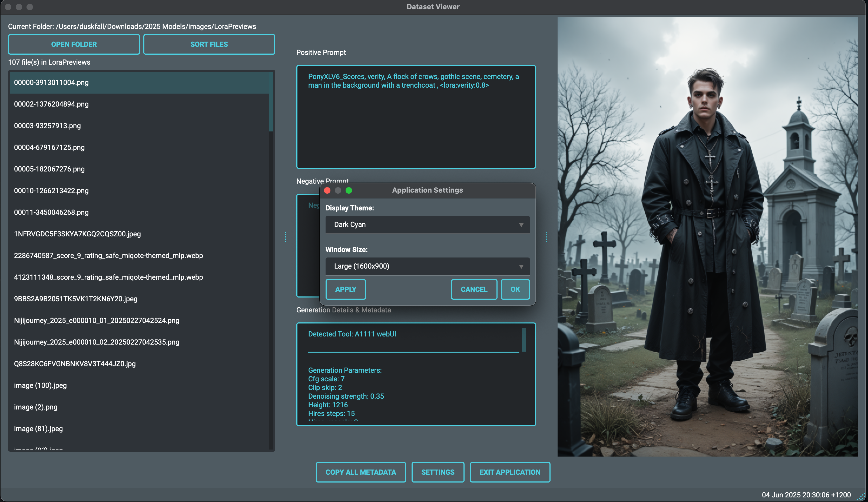
Task: Click Sort Files button
Action: coord(209,44)
